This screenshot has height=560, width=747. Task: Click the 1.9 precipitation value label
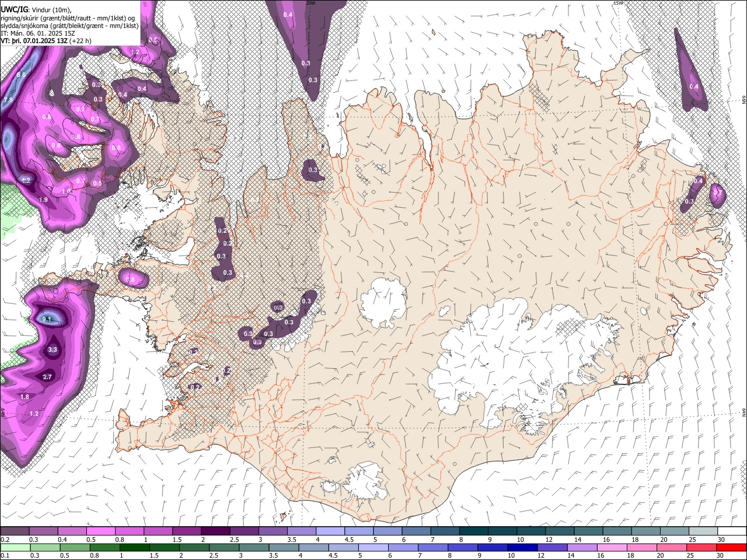(43, 200)
